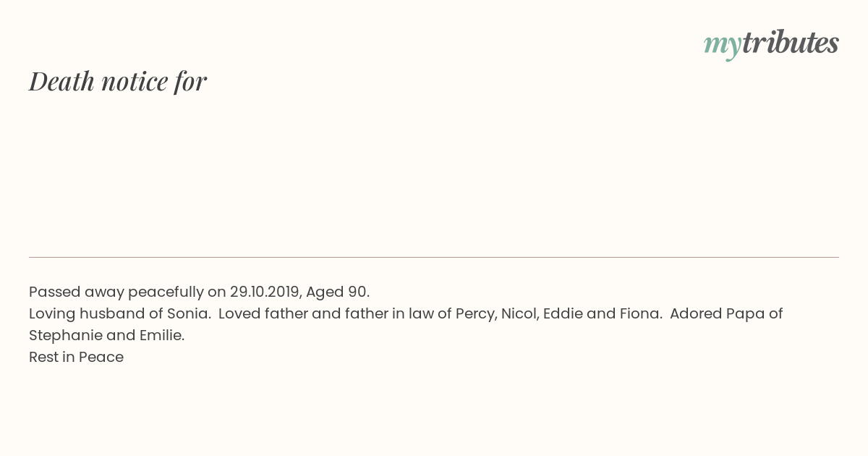Image resolution: width=868 pixels, height=456 pixels.
Task: Click the "tributes" part of the logo
Action: point(791,42)
